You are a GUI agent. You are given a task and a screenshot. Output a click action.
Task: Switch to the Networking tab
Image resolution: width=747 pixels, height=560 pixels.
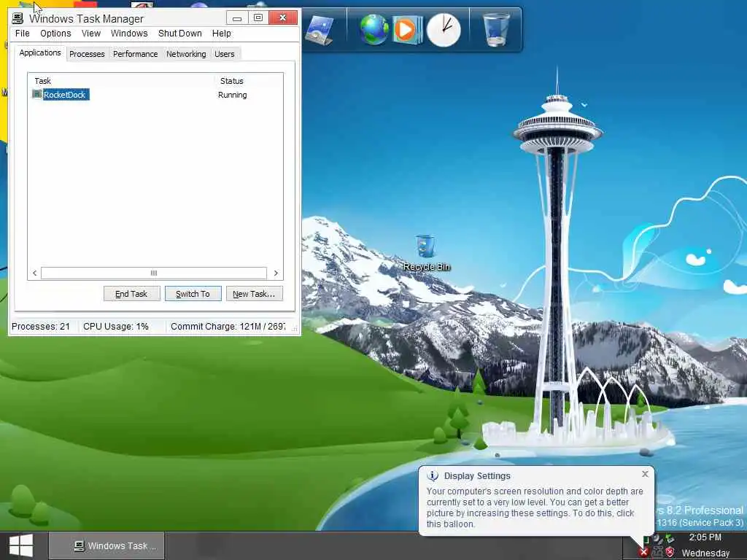coord(186,54)
